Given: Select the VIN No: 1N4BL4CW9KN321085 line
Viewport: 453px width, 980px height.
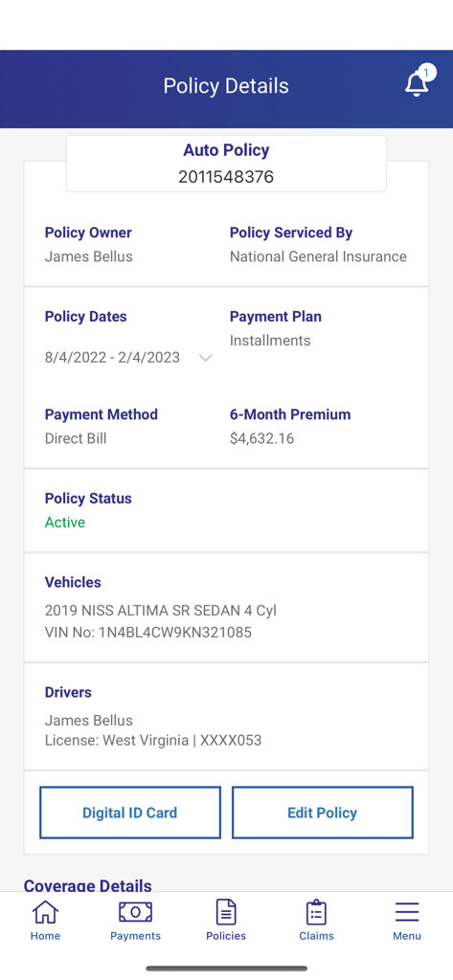Looking at the screenshot, I should coord(148,633).
